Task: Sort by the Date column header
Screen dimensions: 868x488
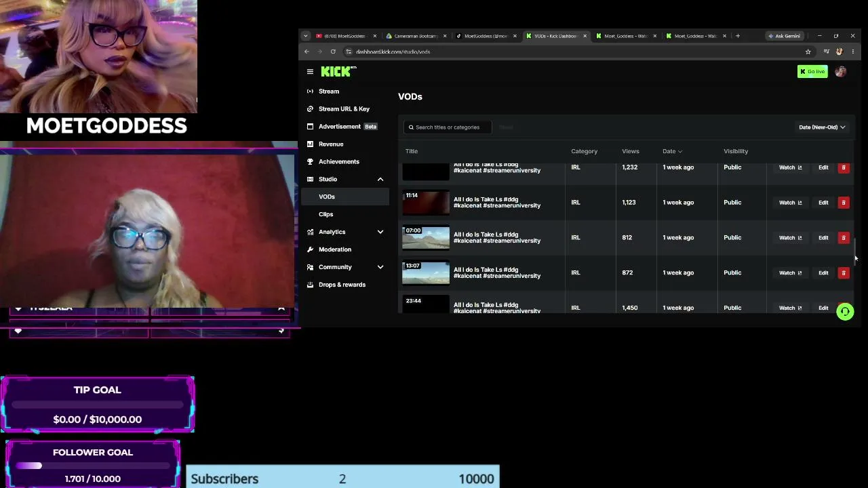Action: 672,151
